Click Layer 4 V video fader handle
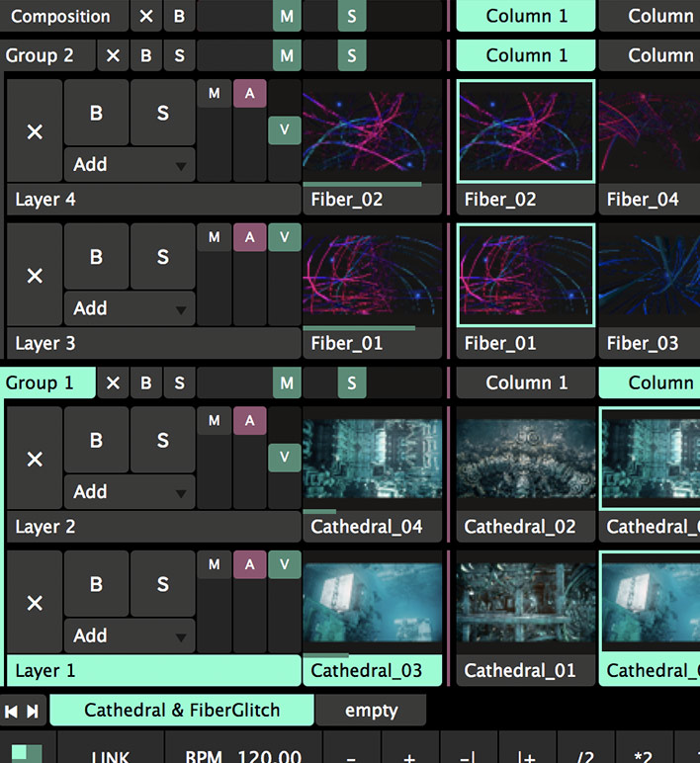The width and height of the screenshot is (700, 763). pos(285,129)
